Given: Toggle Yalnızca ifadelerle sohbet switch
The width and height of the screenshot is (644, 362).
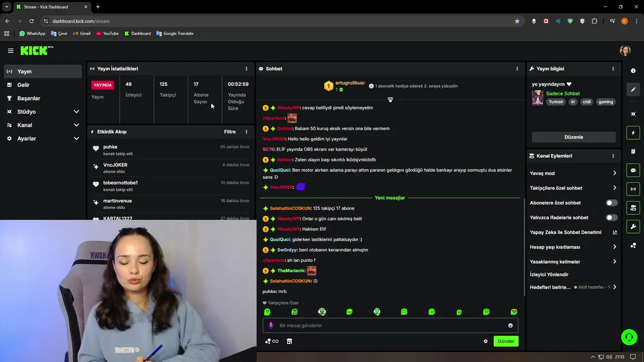Looking at the screenshot, I should [x=611, y=218].
